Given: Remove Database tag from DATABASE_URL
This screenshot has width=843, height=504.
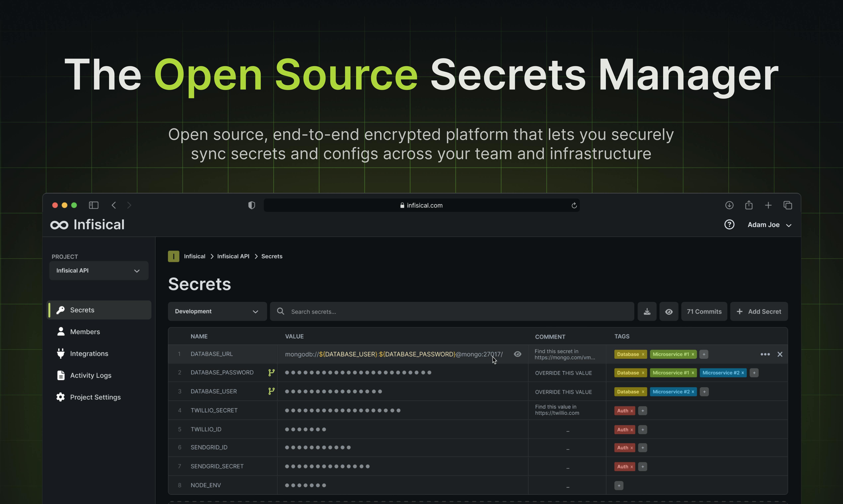Looking at the screenshot, I should (x=643, y=355).
